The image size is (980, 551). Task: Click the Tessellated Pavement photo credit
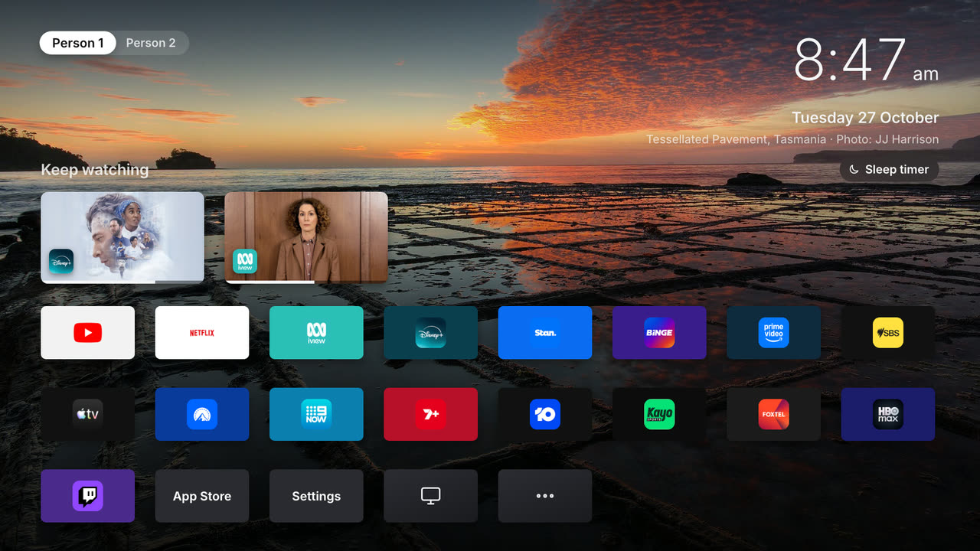coord(792,139)
